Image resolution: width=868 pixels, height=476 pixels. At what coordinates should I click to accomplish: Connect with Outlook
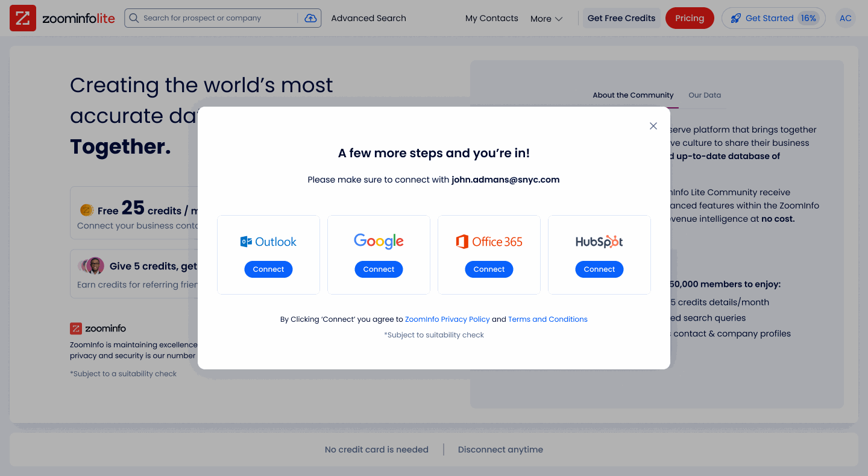268,269
